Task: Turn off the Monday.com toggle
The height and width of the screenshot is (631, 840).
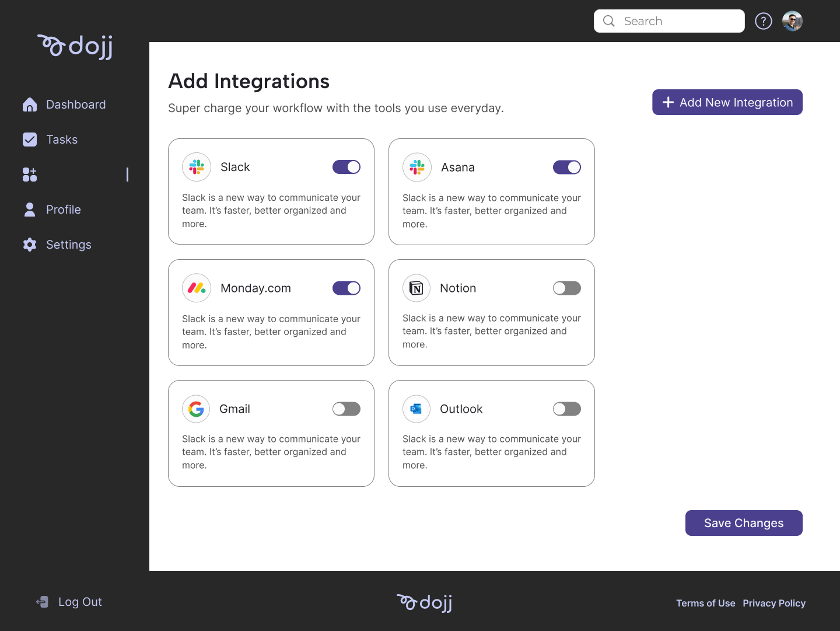Action: 346,288
